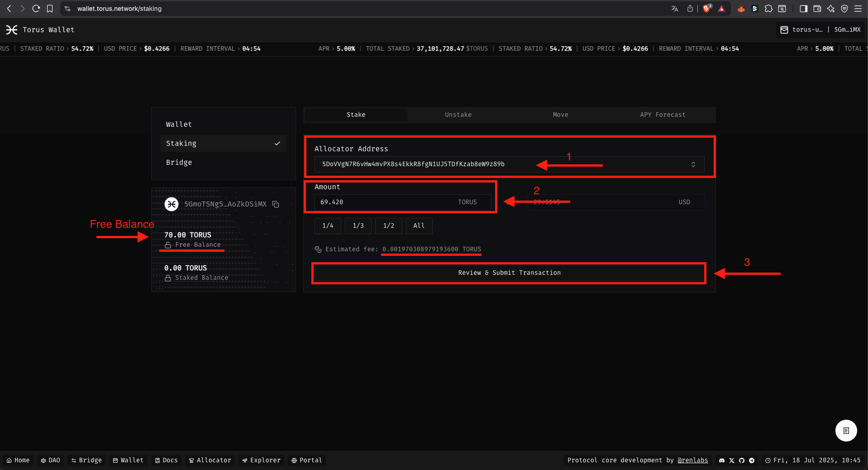Select the Staking item in sidebar
Screen dimensions: 868x470
click(x=223, y=144)
